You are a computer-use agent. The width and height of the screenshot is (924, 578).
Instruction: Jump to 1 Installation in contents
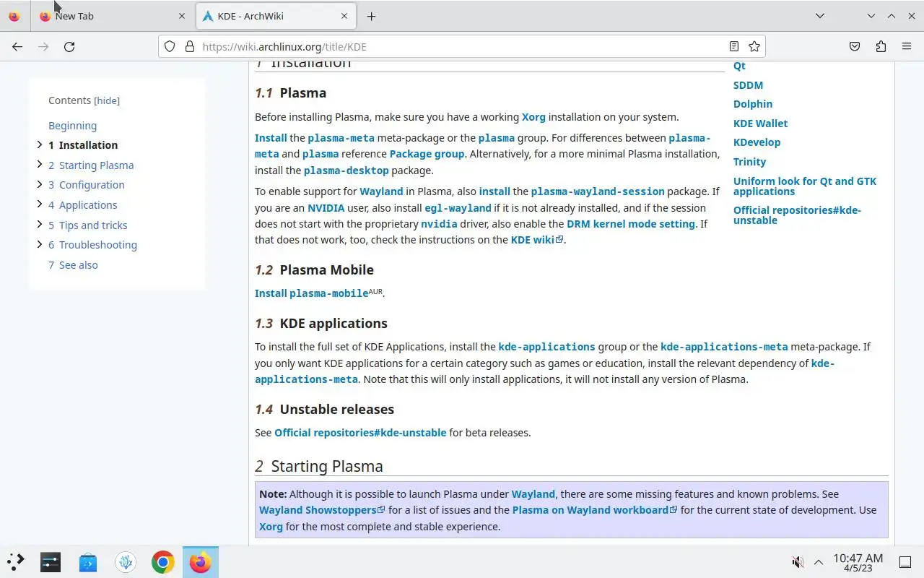pos(83,145)
